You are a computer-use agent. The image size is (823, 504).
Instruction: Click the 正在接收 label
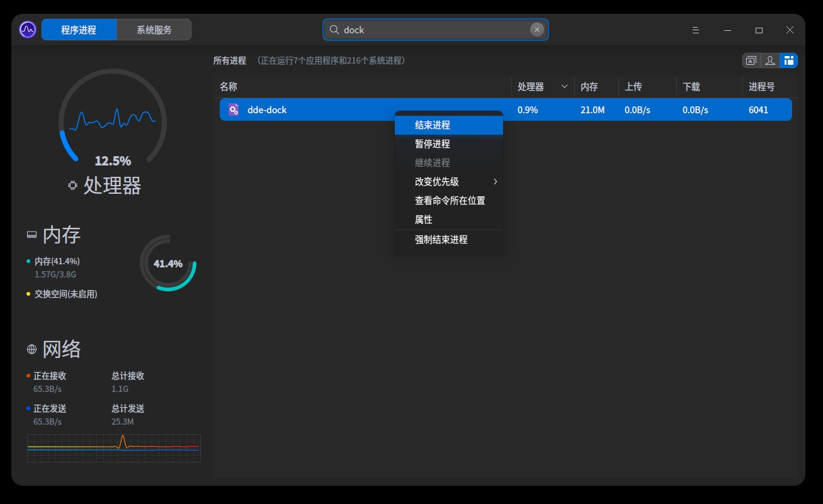coord(50,376)
